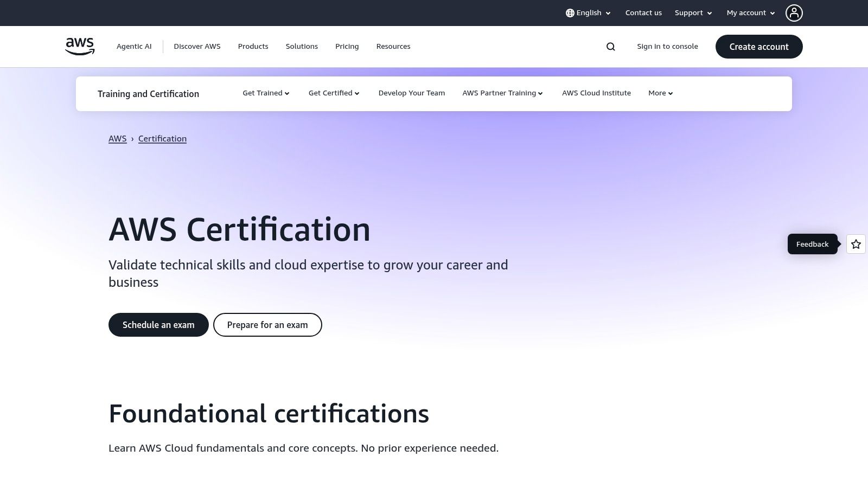Open the Solutions menu
The image size is (868, 488).
302,47
